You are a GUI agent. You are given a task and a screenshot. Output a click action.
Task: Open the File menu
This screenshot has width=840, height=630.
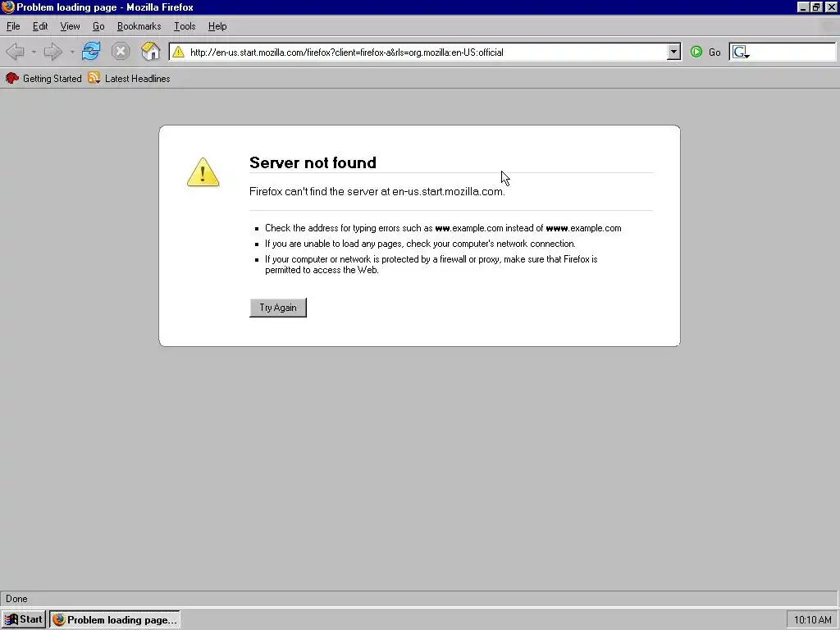(13, 26)
